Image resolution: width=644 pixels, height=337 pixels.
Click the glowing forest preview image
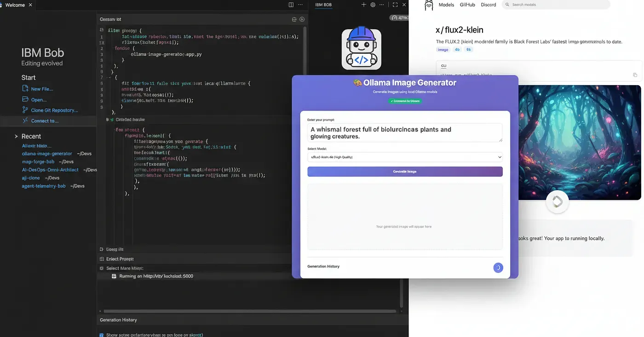click(580, 142)
